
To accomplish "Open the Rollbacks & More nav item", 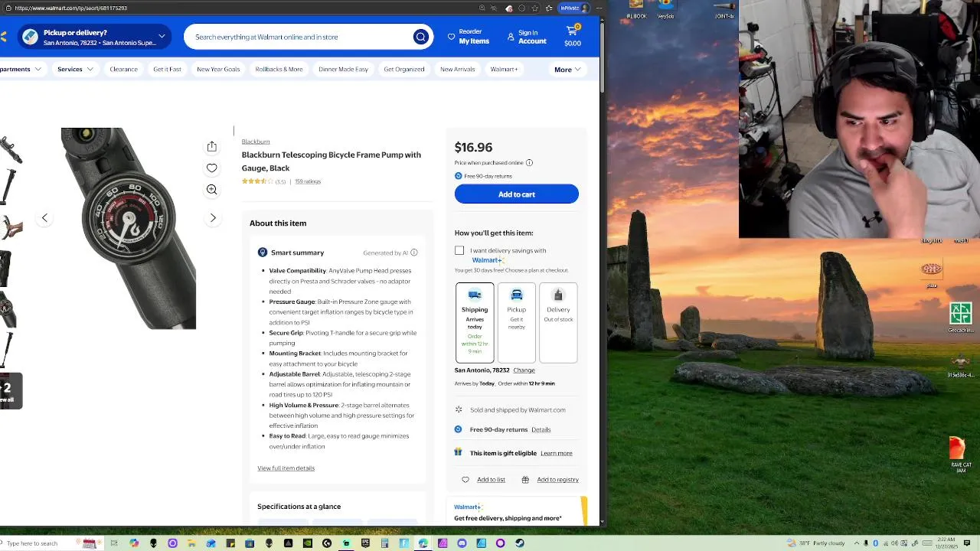I will 279,69.
